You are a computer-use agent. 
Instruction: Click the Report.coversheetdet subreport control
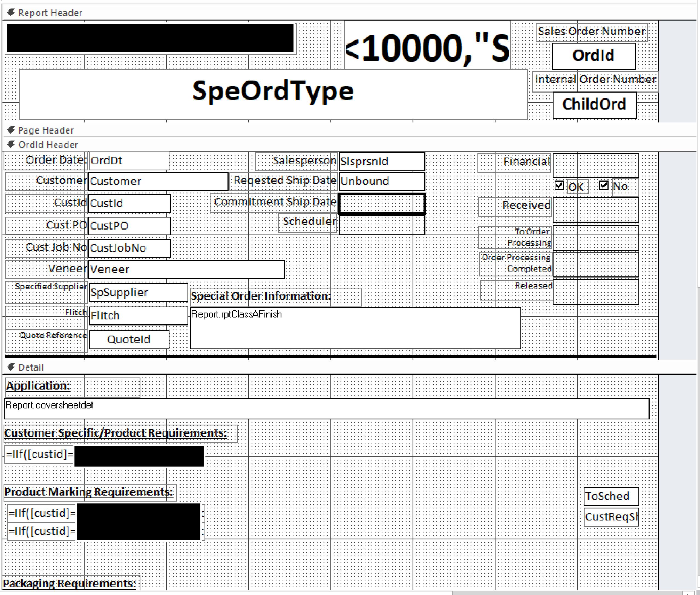click(x=326, y=409)
